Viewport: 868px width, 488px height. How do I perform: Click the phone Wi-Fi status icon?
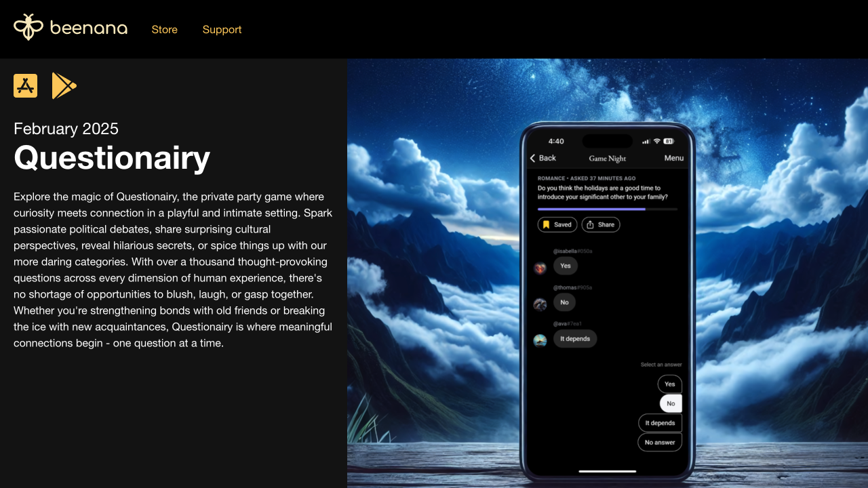[x=657, y=141]
